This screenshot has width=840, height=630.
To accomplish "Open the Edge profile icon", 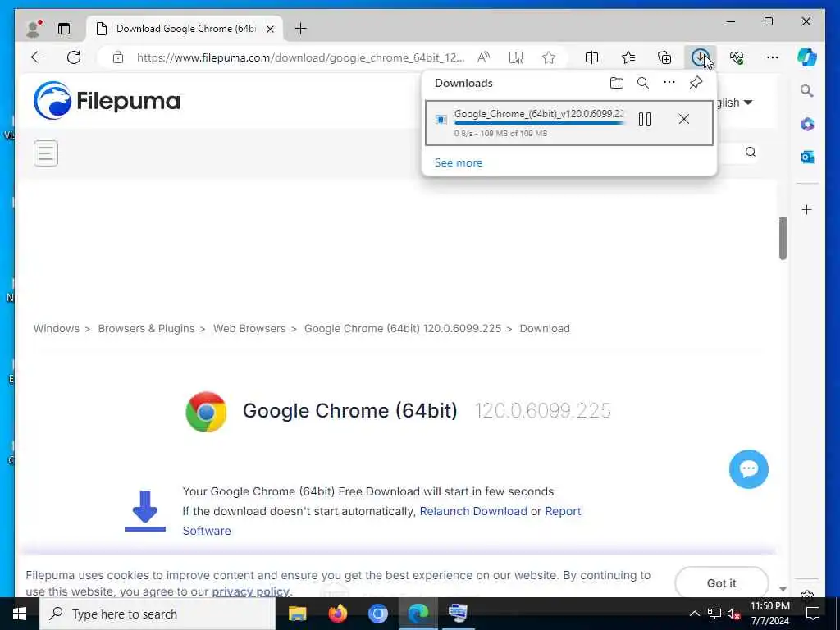I will coord(33,29).
